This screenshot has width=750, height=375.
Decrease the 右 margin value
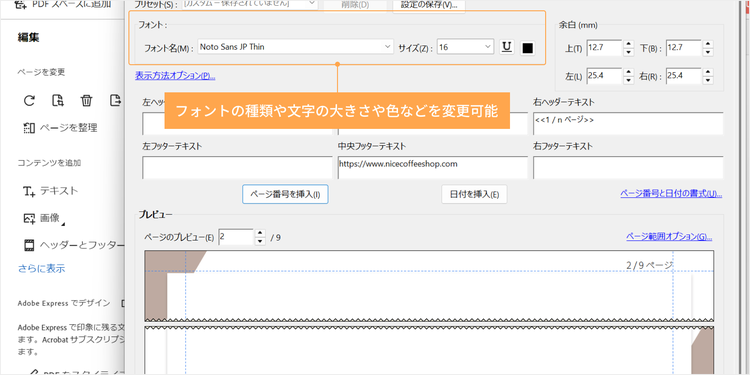[708, 80]
